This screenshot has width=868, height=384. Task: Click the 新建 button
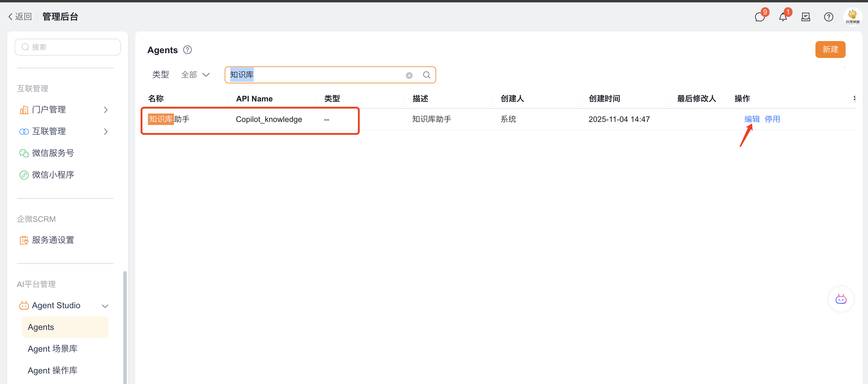[830, 50]
